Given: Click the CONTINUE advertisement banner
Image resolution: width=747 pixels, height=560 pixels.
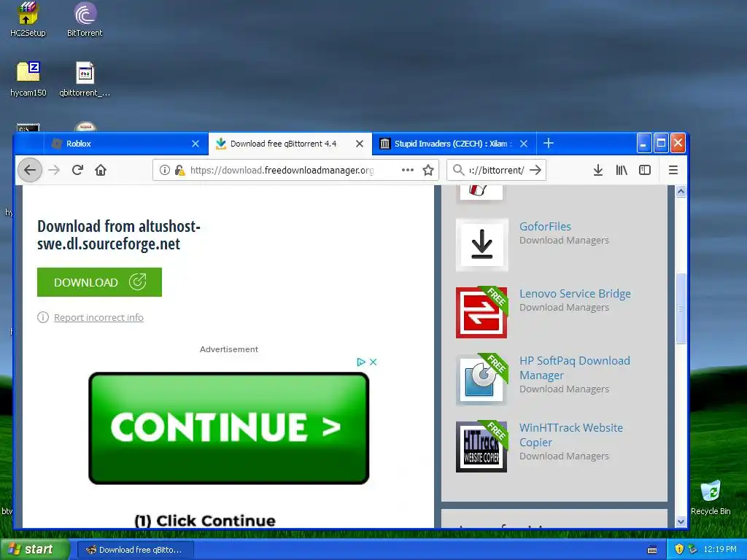Looking at the screenshot, I should (x=228, y=428).
